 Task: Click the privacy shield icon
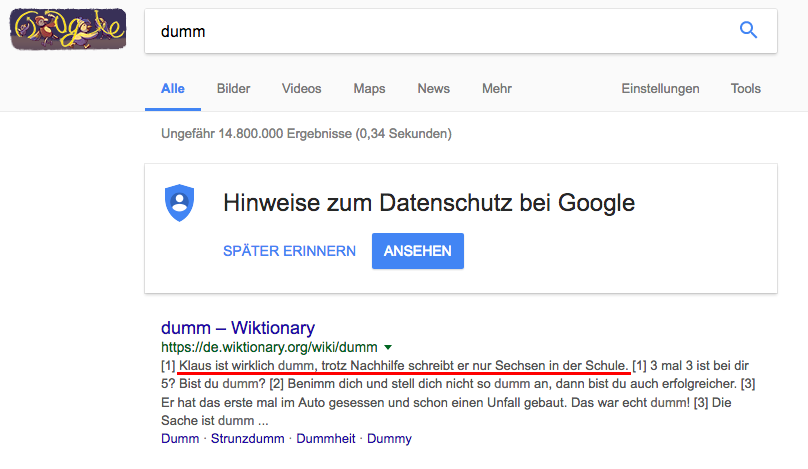(179, 203)
